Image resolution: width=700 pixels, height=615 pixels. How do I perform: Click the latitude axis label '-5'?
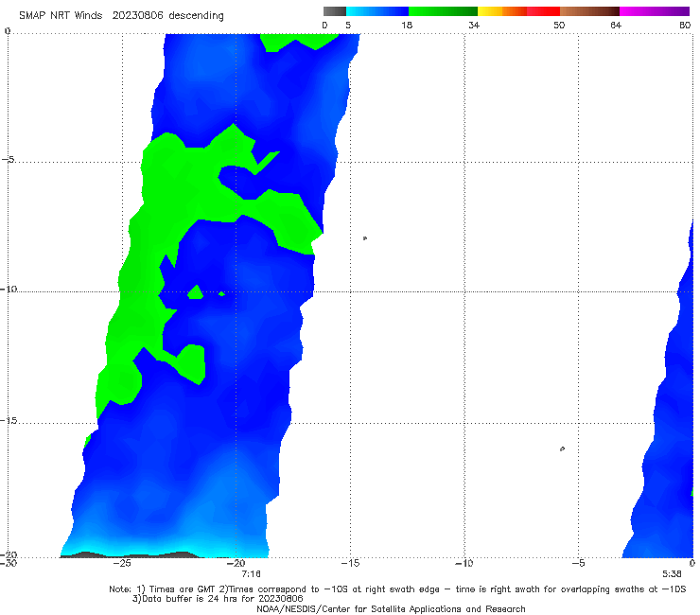(x=9, y=160)
